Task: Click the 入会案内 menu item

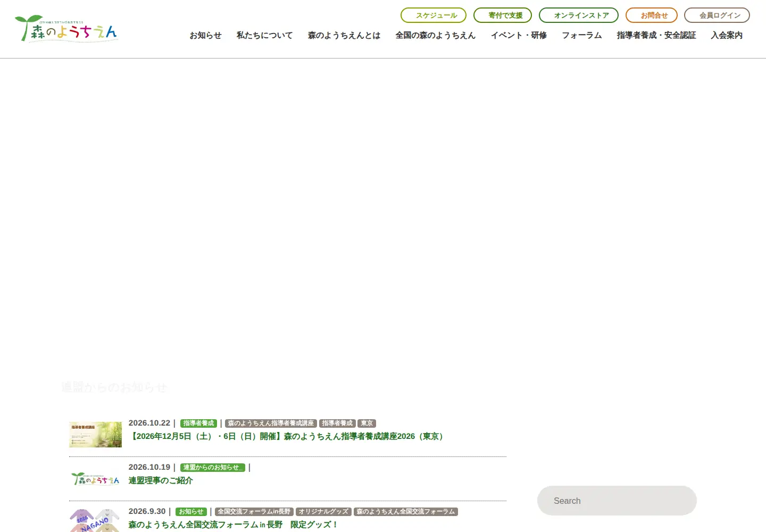Action: click(727, 36)
